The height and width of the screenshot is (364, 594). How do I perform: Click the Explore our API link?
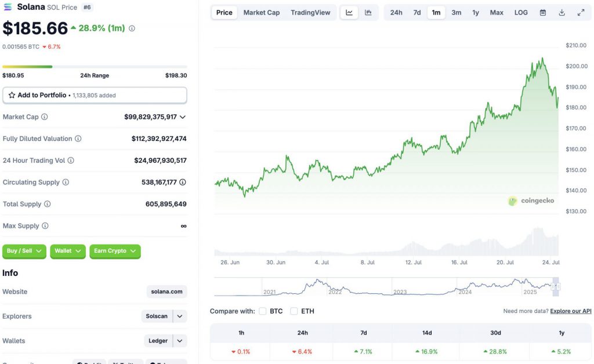(570, 311)
